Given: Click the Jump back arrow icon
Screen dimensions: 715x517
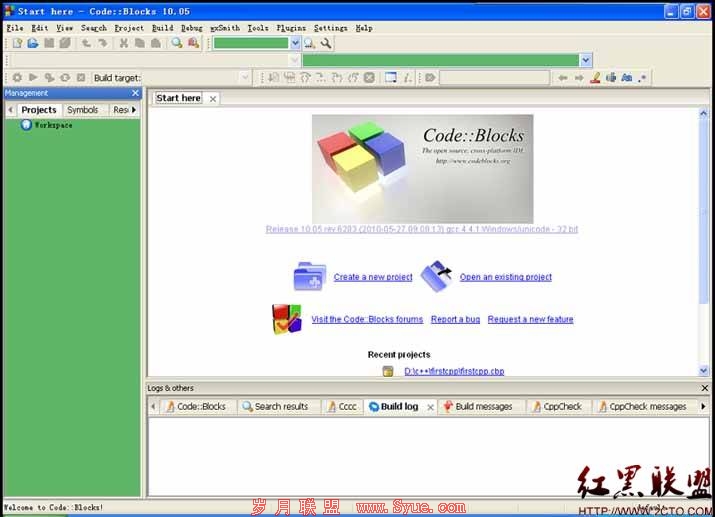Looking at the screenshot, I should coord(563,78).
